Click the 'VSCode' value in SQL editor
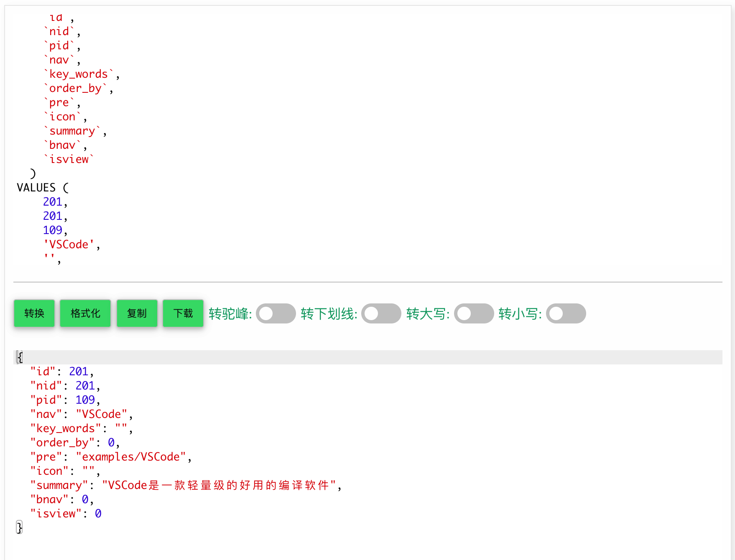The width and height of the screenshot is (735, 560). click(69, 244)
